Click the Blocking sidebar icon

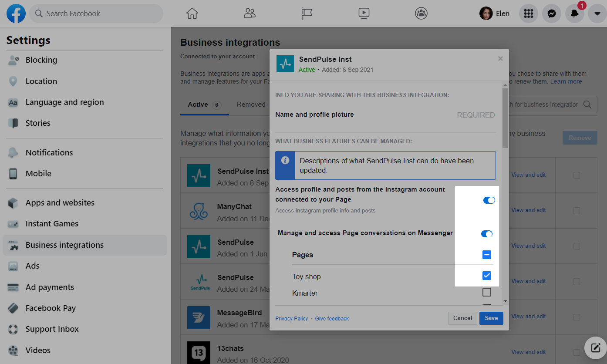click(13, 60)
